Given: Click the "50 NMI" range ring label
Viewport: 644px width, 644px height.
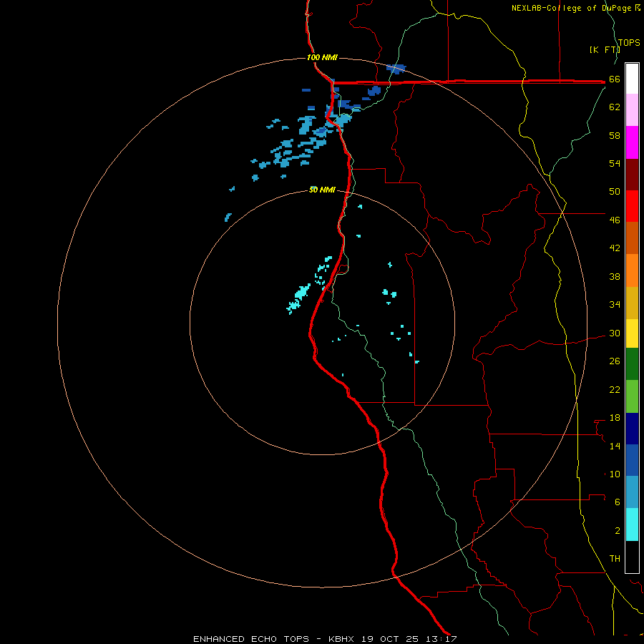Looking at the screenshot, I should coord(322,190).
